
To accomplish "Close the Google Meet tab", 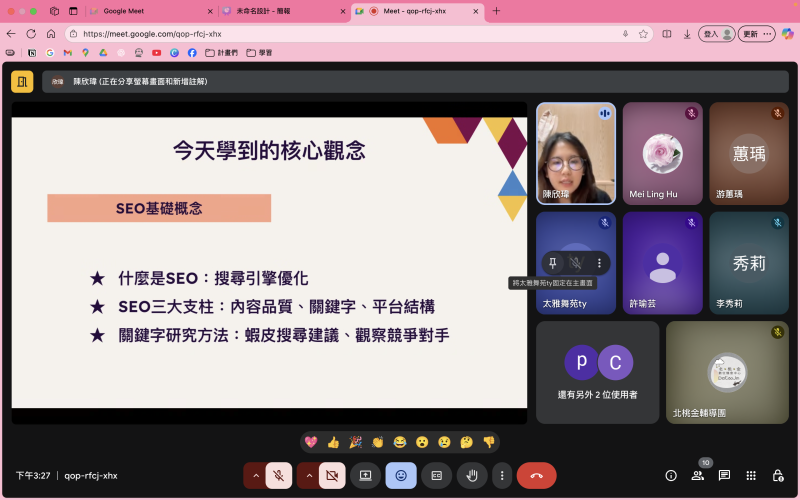I will pos(210,11).
